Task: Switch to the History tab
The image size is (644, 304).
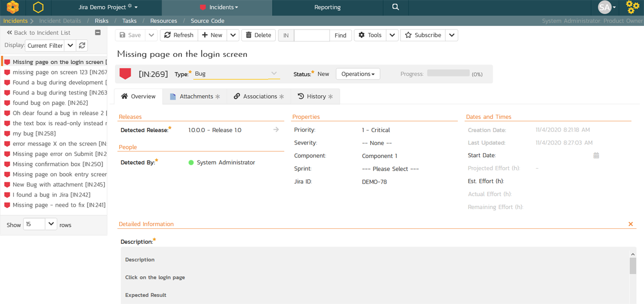Action: pyautogui.click(x=316, y=97)
